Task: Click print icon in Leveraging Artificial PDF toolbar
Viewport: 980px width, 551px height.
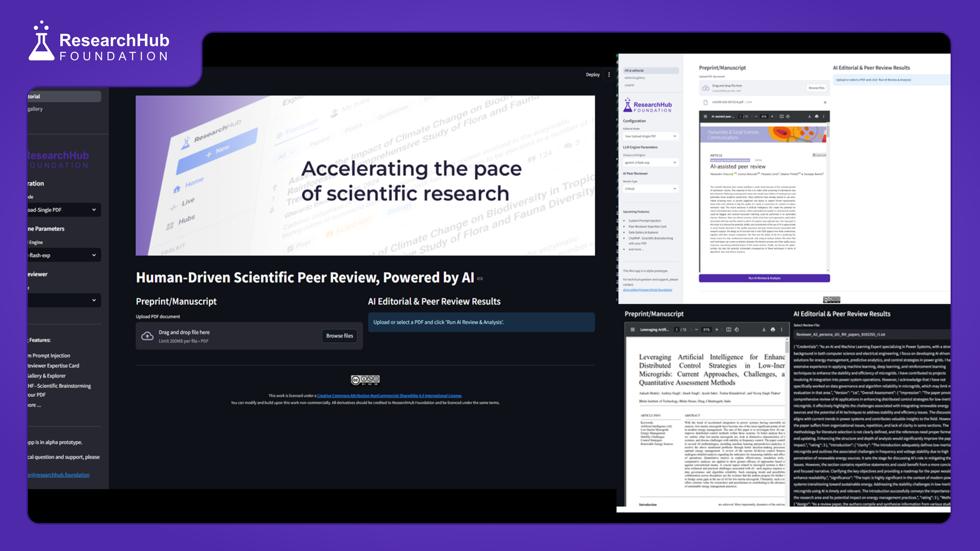Action: 773,330
